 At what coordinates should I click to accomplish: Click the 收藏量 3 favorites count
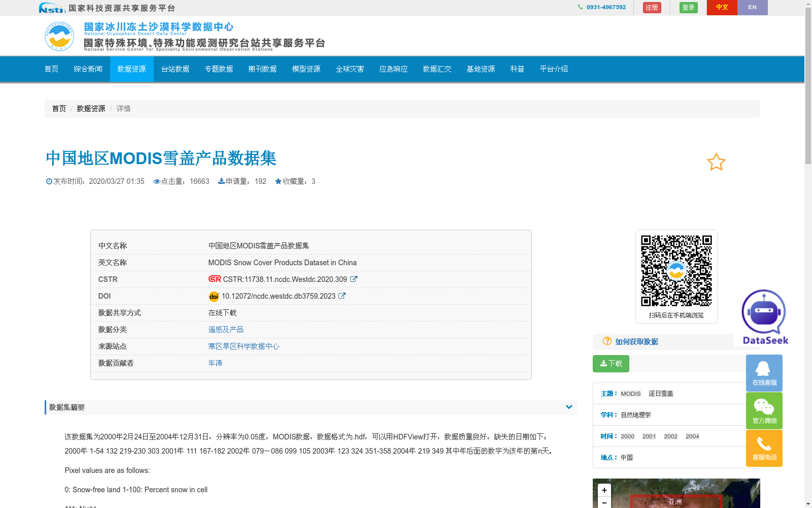pos(295,181)
